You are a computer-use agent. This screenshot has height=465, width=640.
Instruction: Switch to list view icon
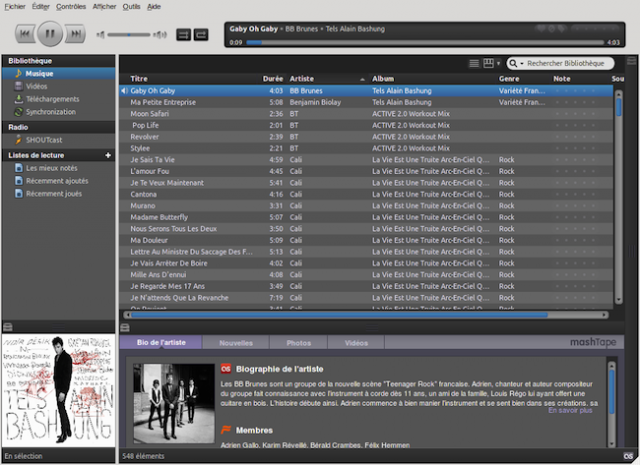click(474, 63)
